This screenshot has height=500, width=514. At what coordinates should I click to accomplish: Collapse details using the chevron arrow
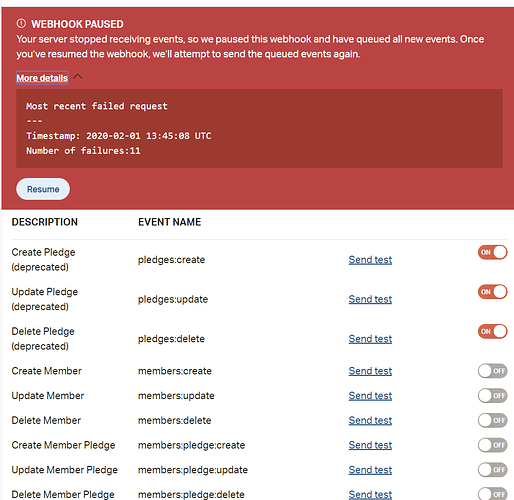point(78,77)
